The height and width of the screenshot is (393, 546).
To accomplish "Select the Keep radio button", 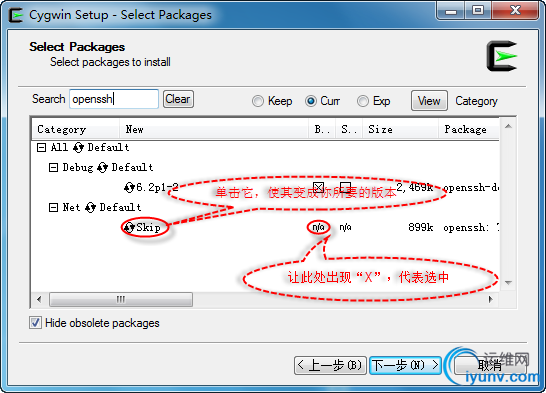I will [258, 101].
